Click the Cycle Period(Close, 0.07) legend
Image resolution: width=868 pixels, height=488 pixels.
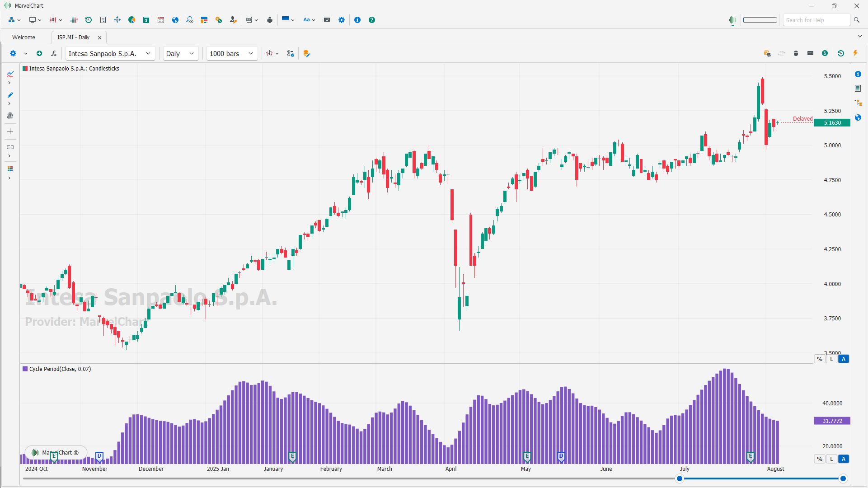[57, 369]
